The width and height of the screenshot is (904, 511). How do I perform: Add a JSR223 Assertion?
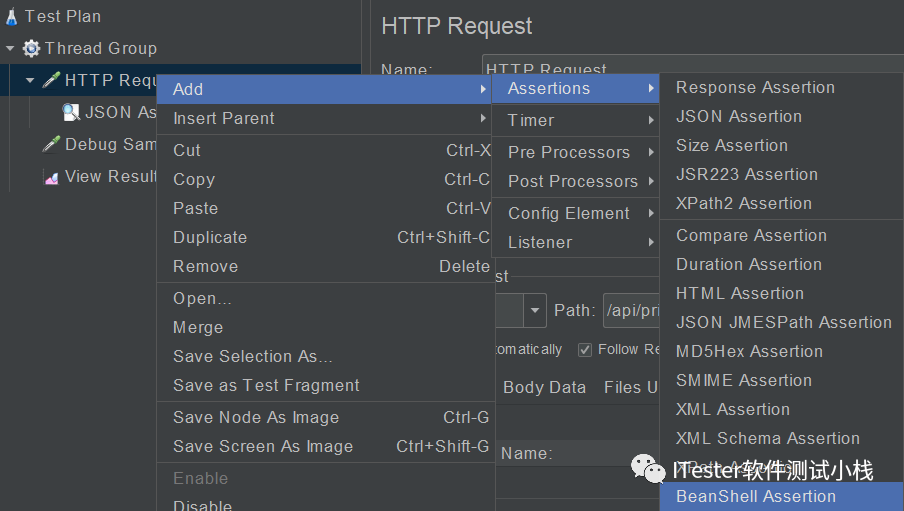point(781,174)
